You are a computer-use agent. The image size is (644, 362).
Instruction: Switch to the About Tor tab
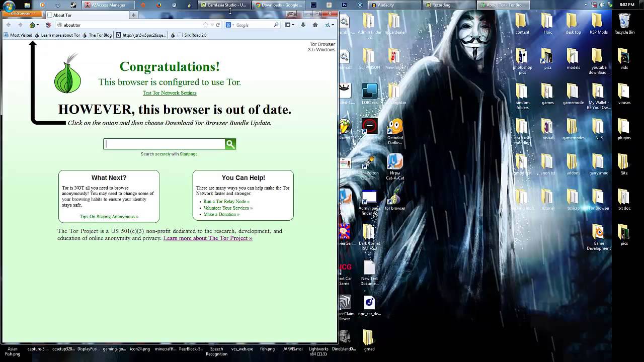pos(88,15)
